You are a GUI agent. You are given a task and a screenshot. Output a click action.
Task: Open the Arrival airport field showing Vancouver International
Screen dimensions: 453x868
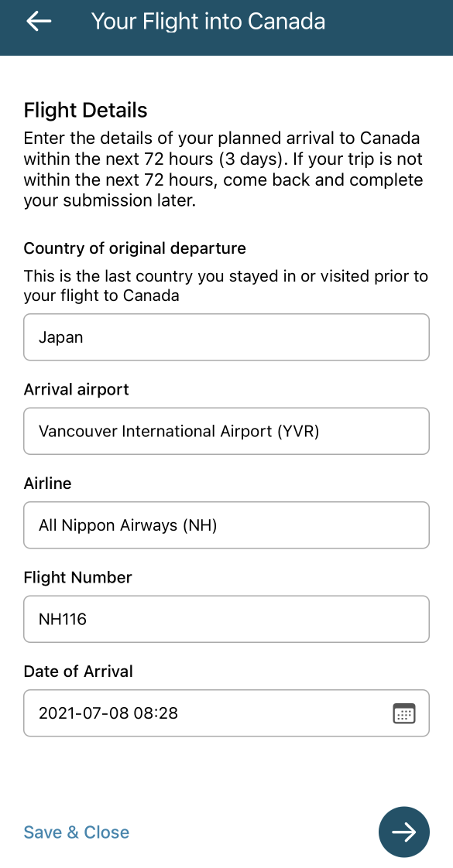(x=226, y=431)
